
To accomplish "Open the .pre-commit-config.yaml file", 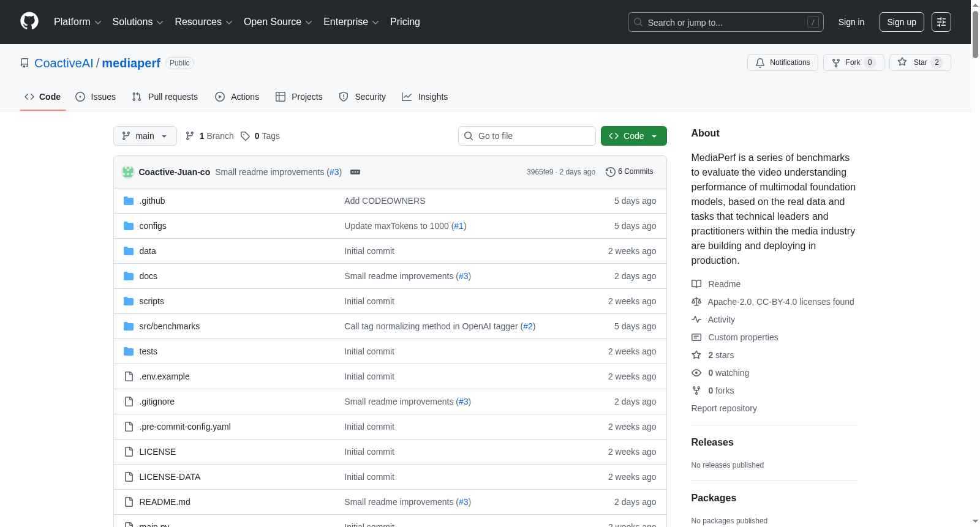I will 185,427.
